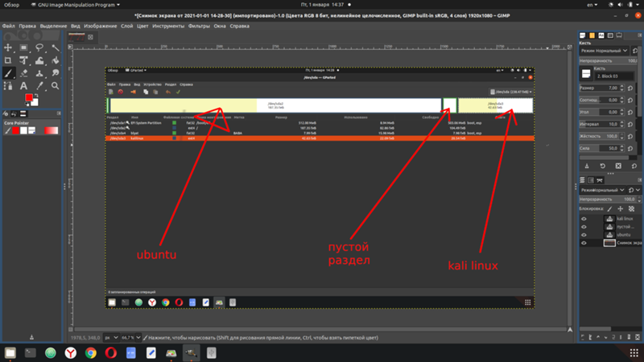Open the Инструменты menu

(x=168, y=26)
